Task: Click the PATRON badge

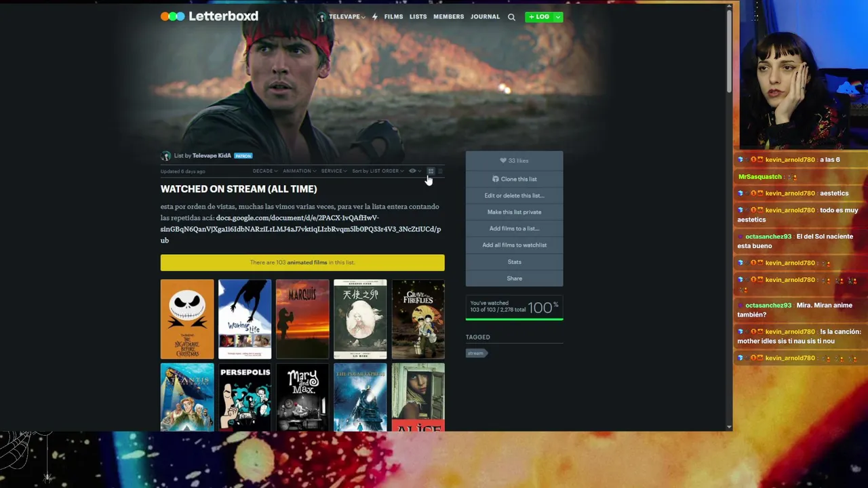Action: [243, 156]
